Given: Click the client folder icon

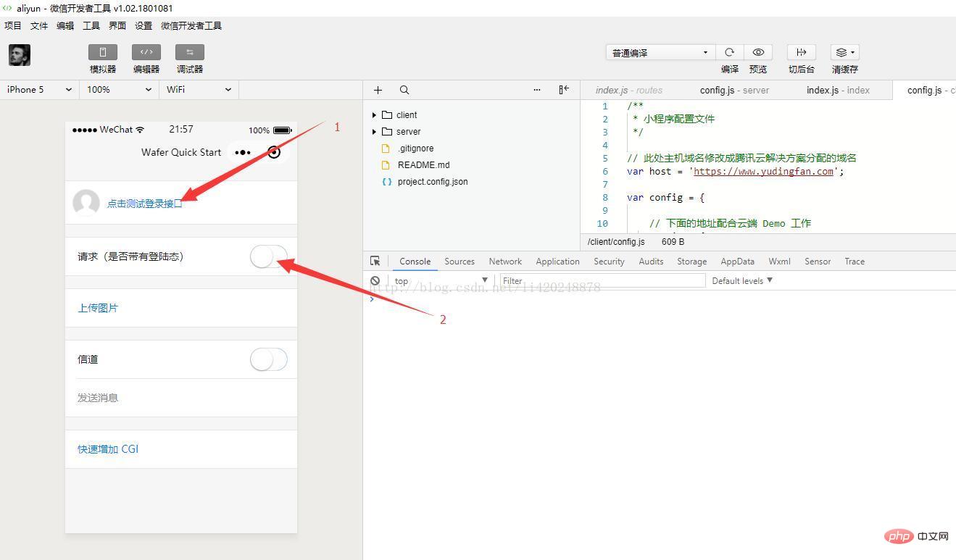Looking at the screenshot, I should pos(387,115).
